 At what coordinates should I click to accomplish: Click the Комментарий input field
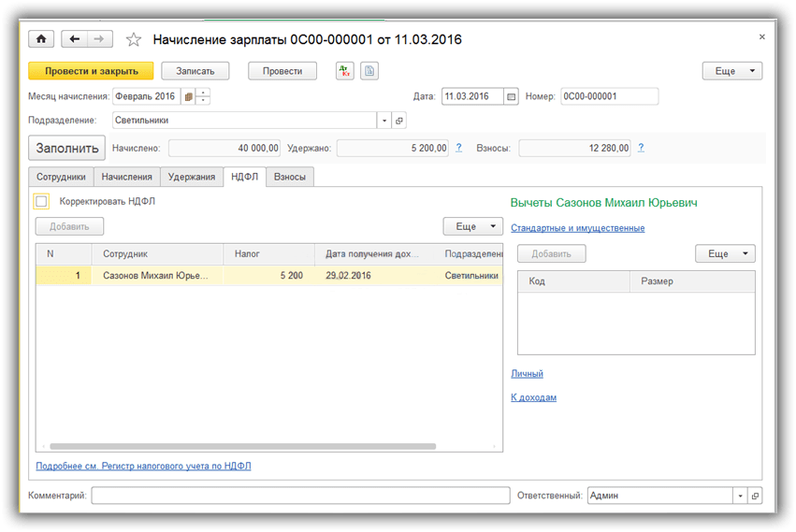(300, 496)
